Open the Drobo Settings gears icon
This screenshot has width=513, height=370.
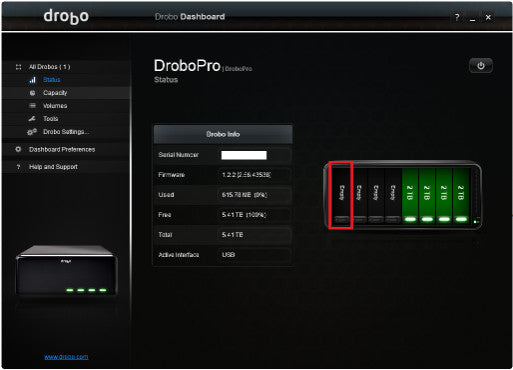pos(32,132)
